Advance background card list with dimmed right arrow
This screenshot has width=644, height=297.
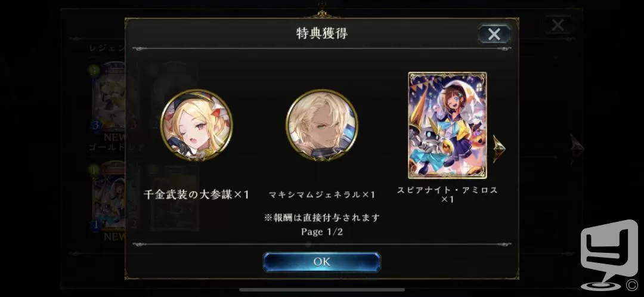coord(577,148)
